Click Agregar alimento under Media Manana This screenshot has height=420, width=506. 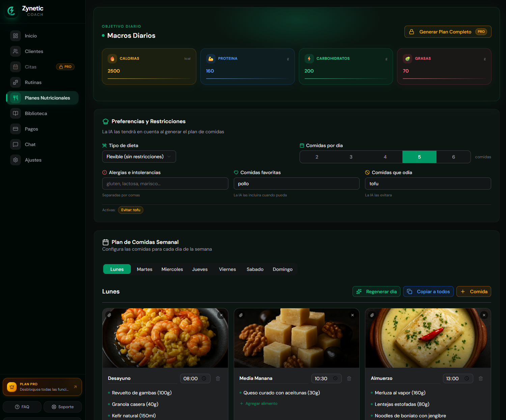point(259,403)
